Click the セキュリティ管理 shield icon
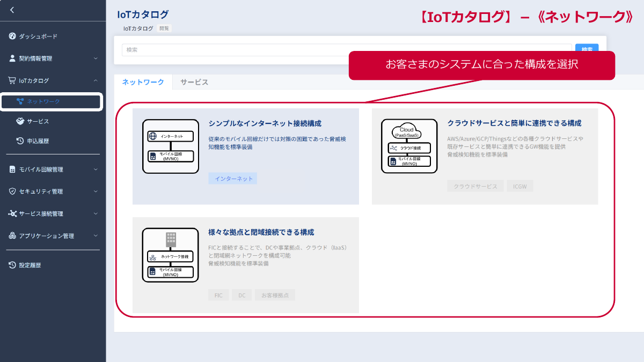Screen dimensions: 644x362 click(11, 191)
